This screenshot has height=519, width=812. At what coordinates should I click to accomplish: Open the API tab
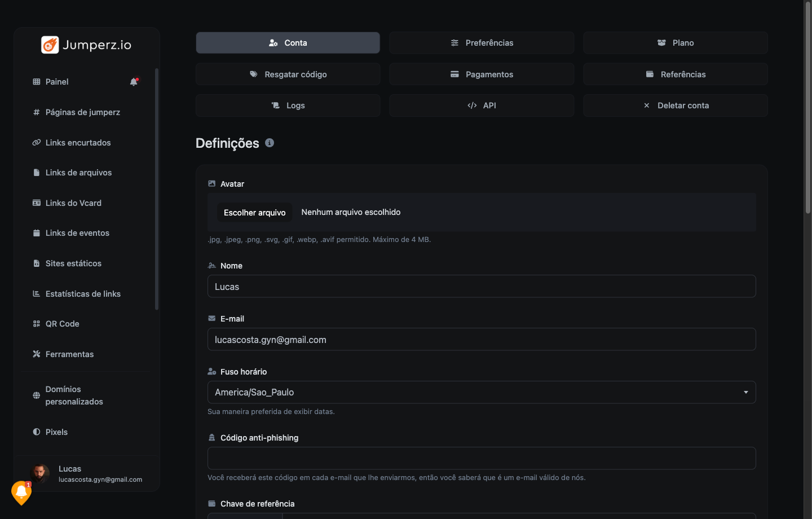pos(482,105)
